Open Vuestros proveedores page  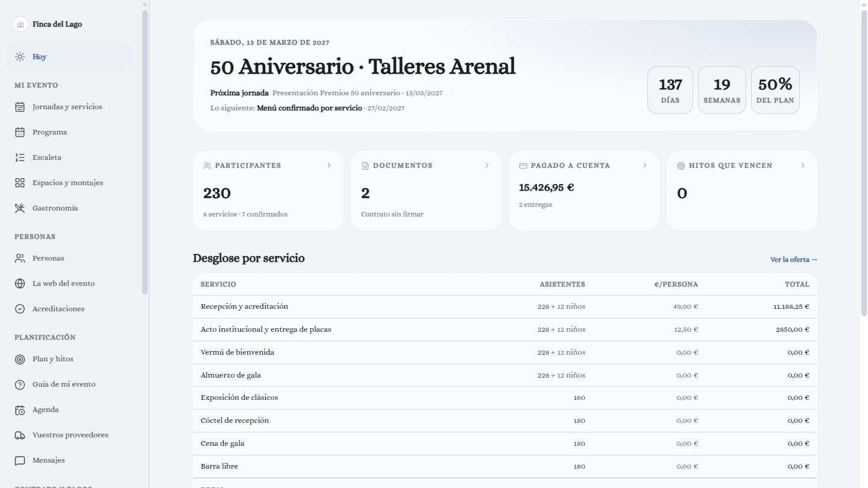point(71,435)
